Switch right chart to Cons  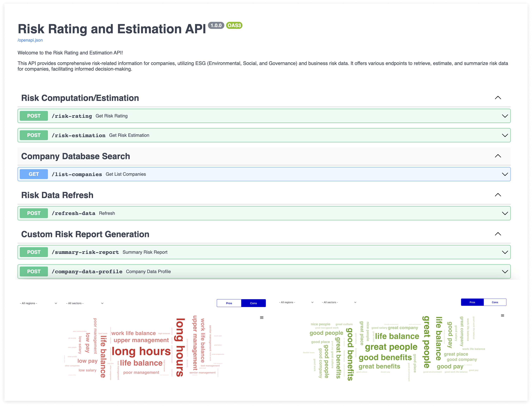495,302
